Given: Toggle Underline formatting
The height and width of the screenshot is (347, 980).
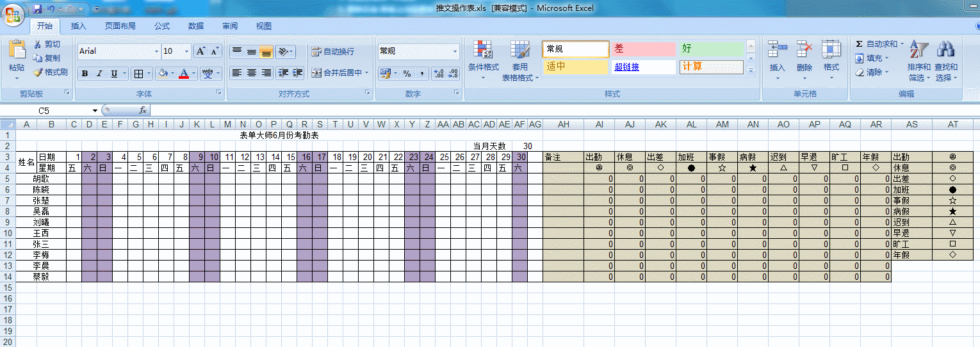Looking at the screenshot, I should (x=114, y=74).
